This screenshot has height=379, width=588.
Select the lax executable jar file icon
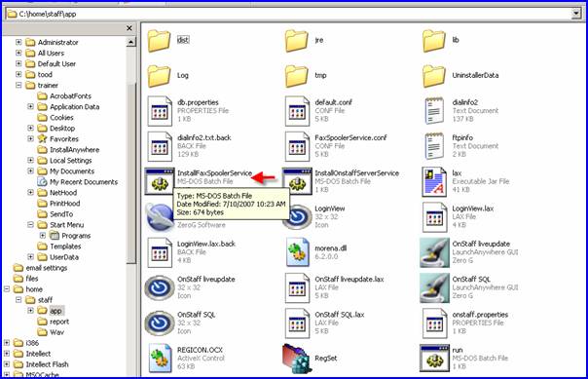click(434, 182)
